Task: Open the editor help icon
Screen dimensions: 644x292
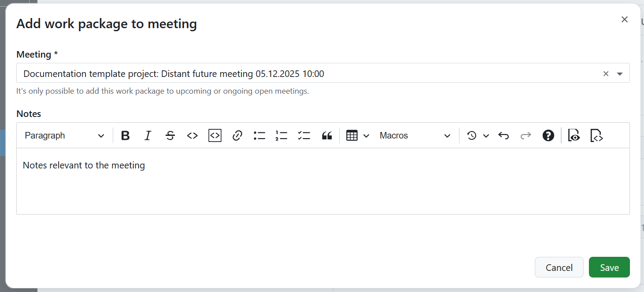Action: tap(548, 135)
